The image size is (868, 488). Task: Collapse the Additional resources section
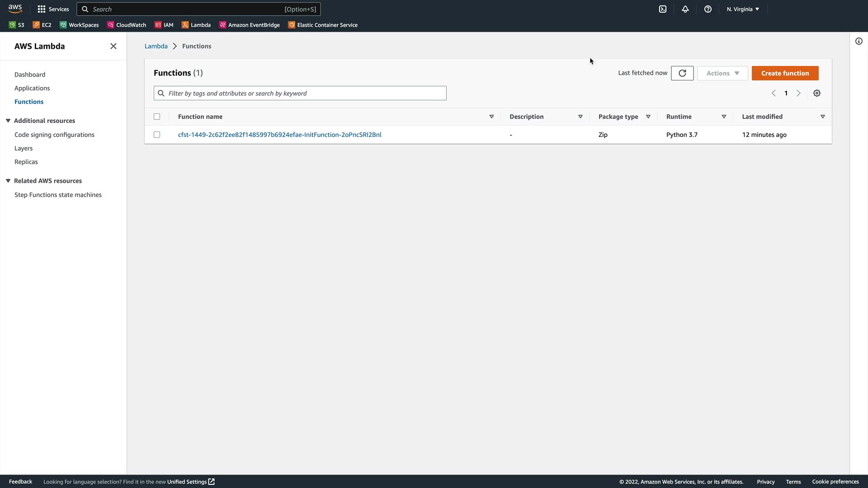coord(8,121)
